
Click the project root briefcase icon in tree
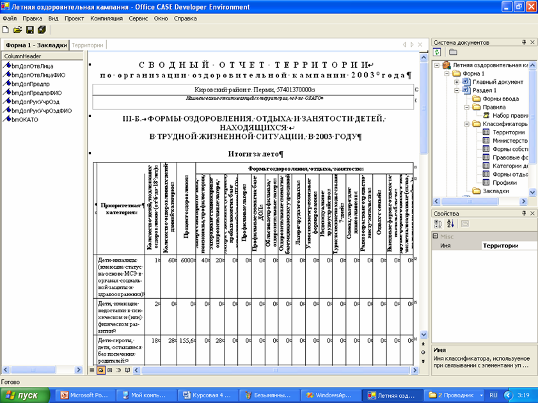(446, 65)
